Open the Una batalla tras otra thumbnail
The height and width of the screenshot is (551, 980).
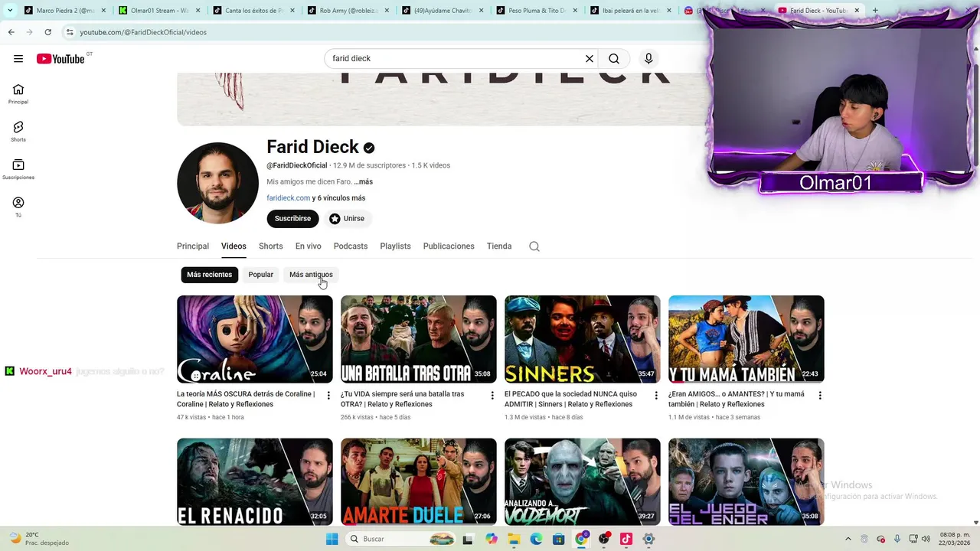419,339
